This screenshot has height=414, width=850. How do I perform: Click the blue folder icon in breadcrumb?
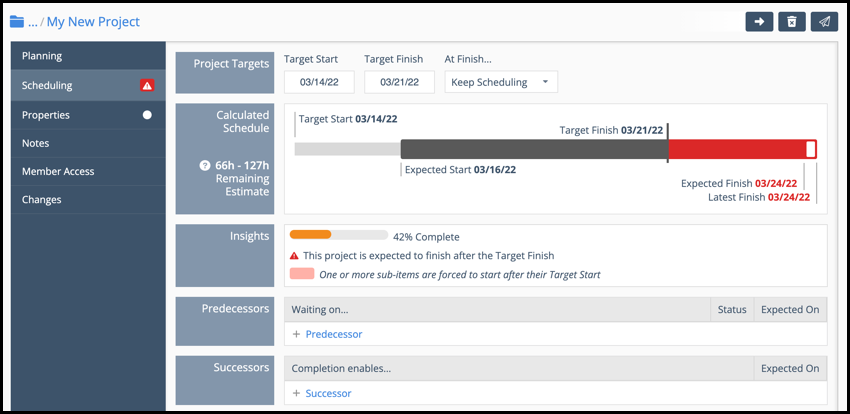point(16,22)
